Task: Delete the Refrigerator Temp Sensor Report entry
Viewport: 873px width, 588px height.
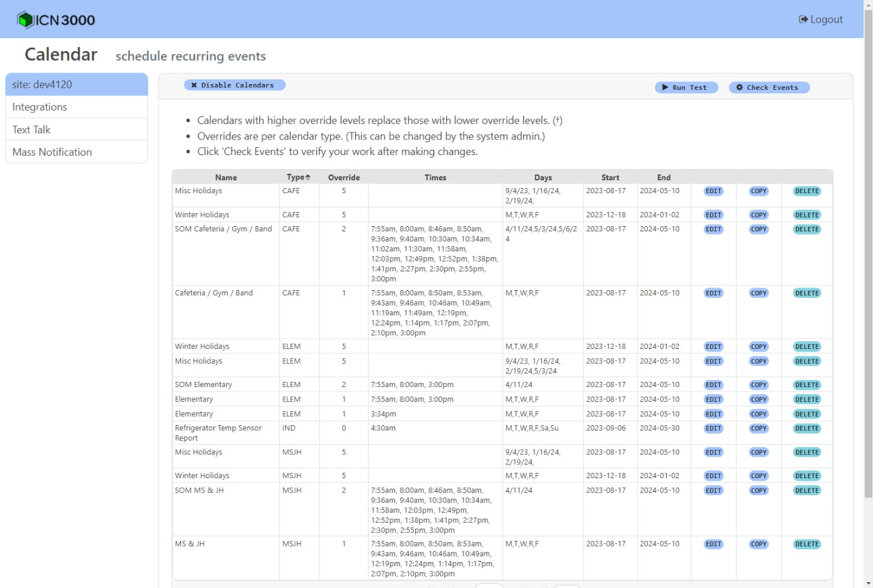Action: (806, 428)
